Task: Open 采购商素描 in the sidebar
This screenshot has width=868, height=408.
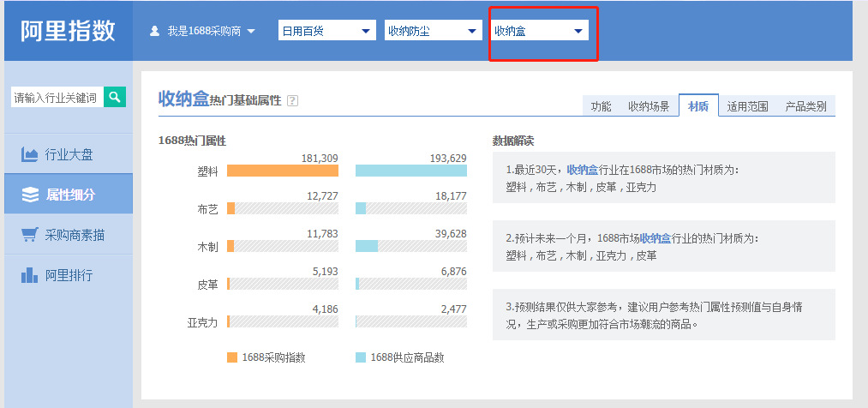Action: (69, 235)
